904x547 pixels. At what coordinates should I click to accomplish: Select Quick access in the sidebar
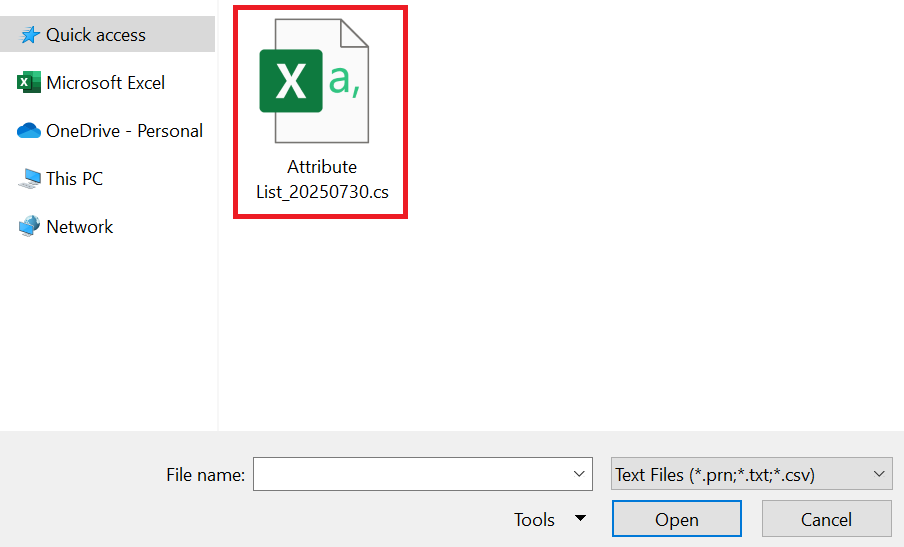pyautogui.click(x=107, y=35)
